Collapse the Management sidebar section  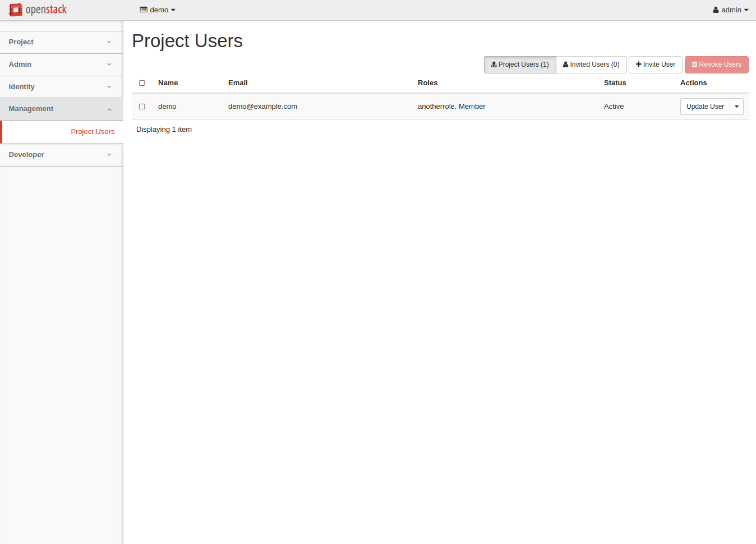(61, 109)
